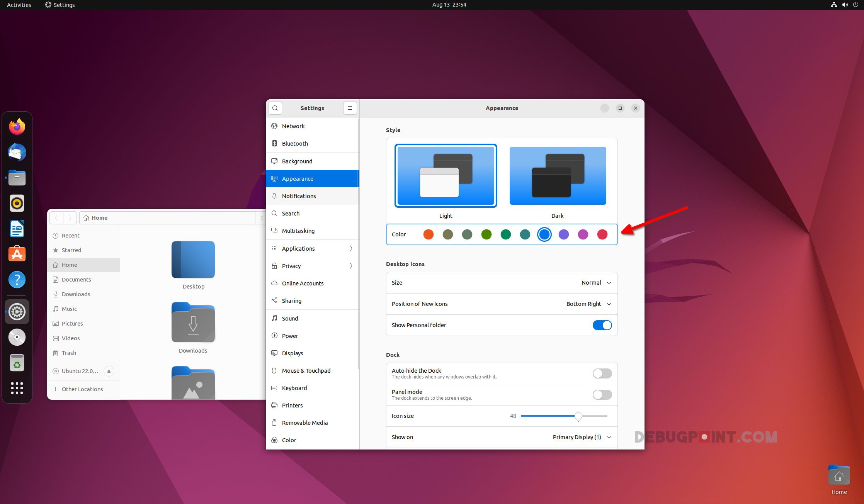Toggle the Show Personal folder switch
The image size is (864, 504).
pyautogui.click(x=602, y=325)
